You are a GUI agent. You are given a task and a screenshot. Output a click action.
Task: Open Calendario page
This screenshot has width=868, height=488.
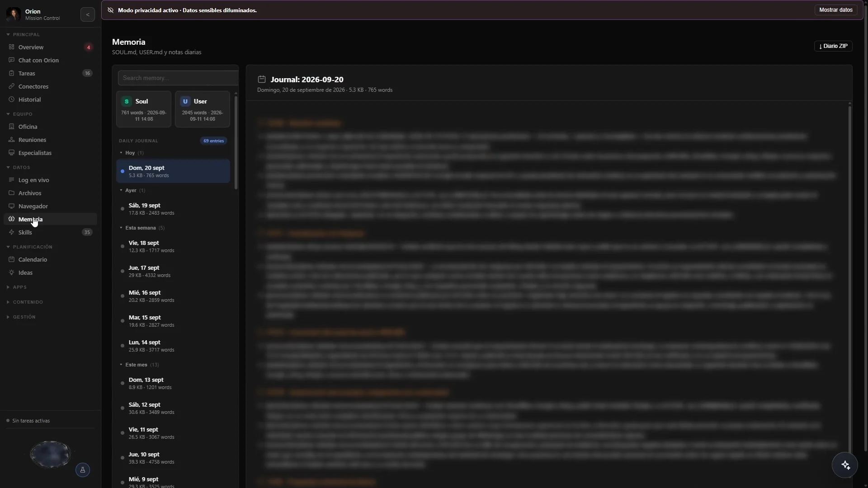(x=50, y=259)
